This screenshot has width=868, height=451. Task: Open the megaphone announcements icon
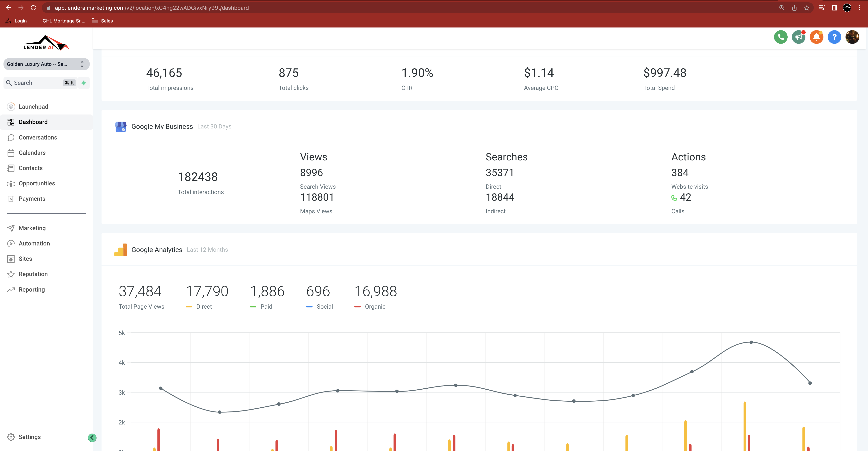point(799,37)
